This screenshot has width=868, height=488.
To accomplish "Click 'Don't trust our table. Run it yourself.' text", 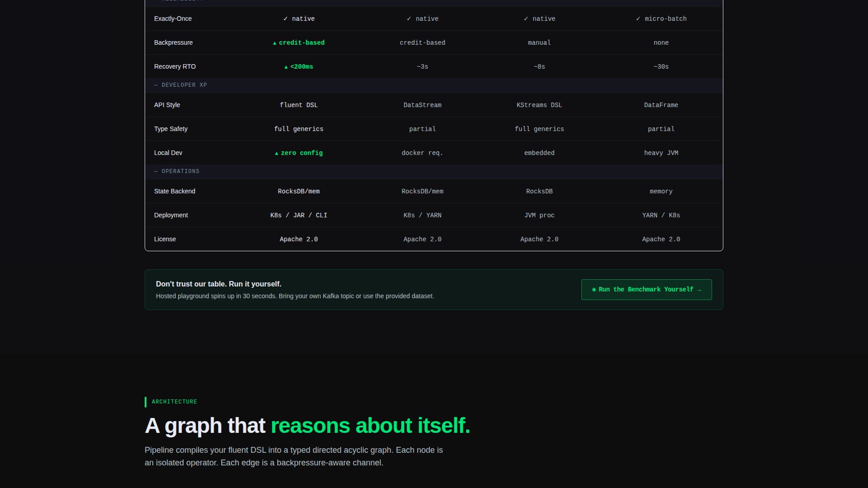I will 219,284.
